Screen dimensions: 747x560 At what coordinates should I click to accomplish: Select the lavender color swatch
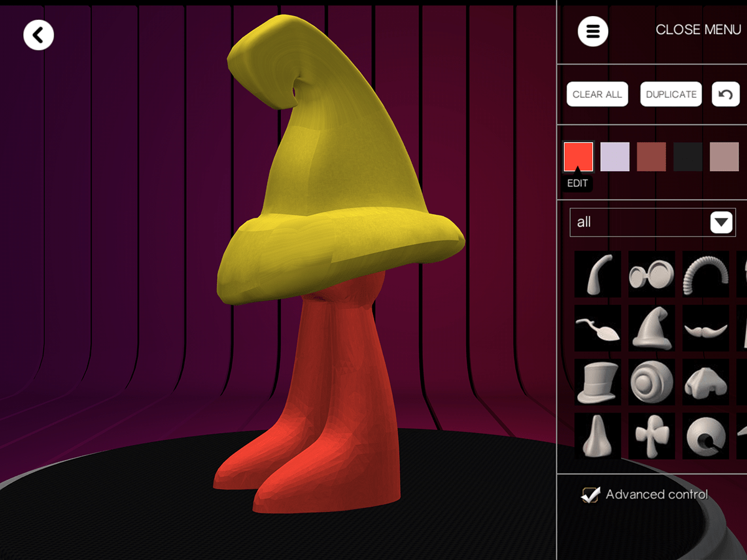click(x=615, y=157)
